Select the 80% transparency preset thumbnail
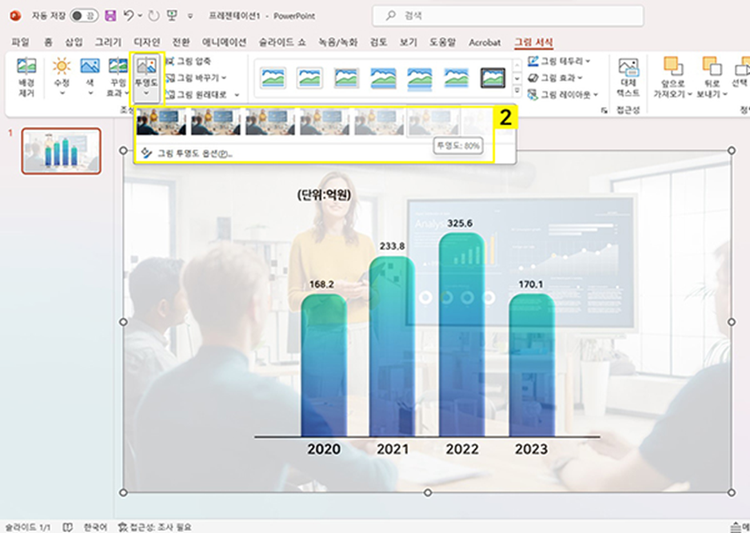Viewport: 750px width, 533px height. (x=433, y=122)
